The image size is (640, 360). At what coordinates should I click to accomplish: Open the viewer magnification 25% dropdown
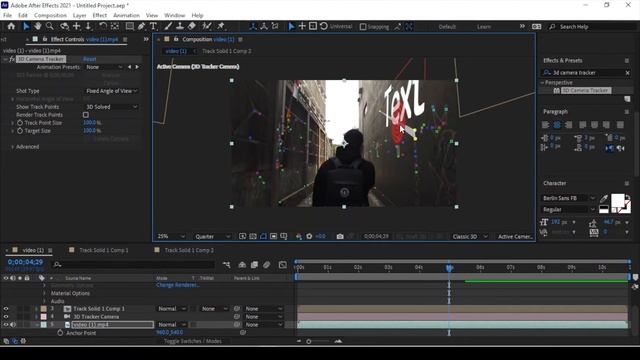[x=171, y=236]
